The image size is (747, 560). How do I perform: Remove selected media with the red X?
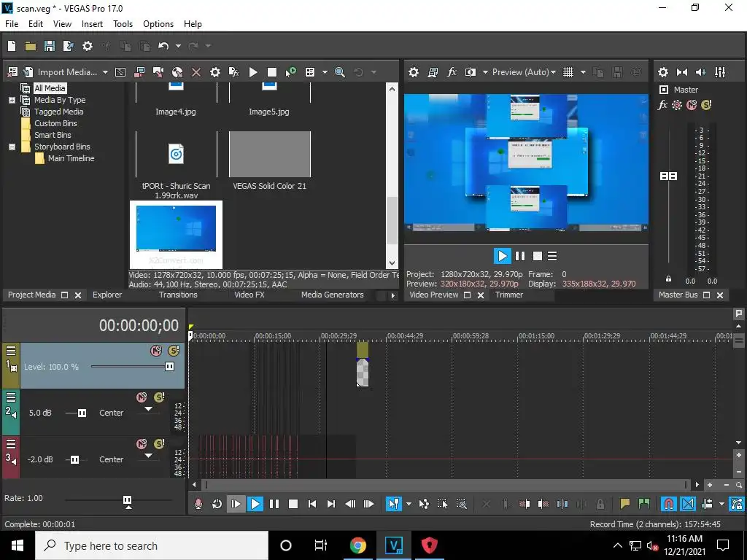click(196, 72)
